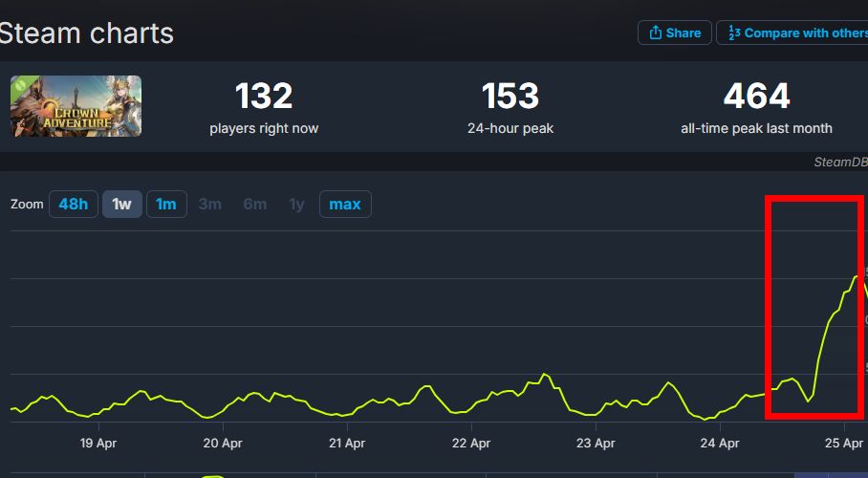Screen dimensions: 868x478
Task: Click the 23 Apr axis label
Action: coord(596,443)
